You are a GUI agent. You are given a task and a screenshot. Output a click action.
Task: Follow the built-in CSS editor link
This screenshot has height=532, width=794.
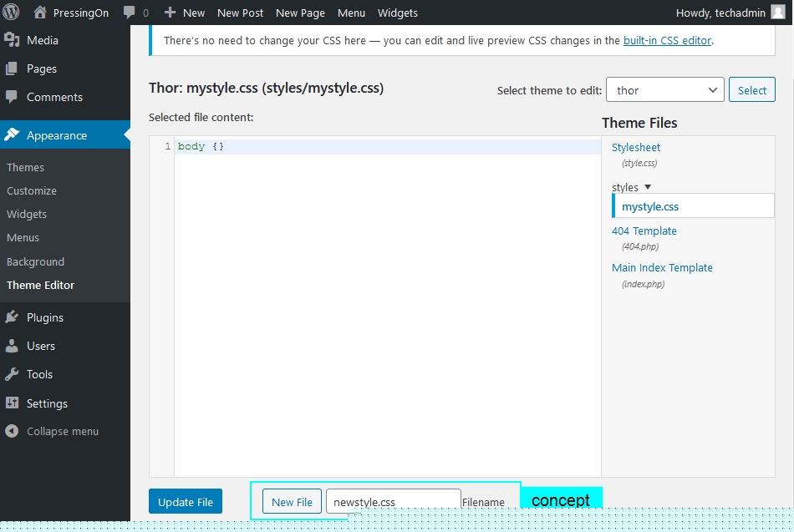667,40
